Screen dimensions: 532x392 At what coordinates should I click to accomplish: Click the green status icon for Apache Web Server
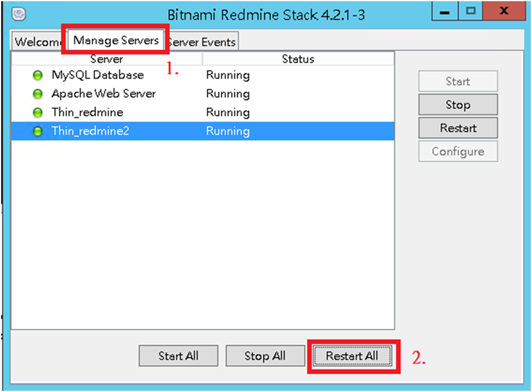[38, 94]
